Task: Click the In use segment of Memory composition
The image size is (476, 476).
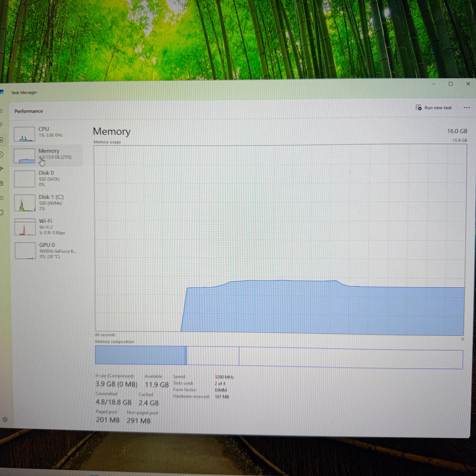Action: 140,355
